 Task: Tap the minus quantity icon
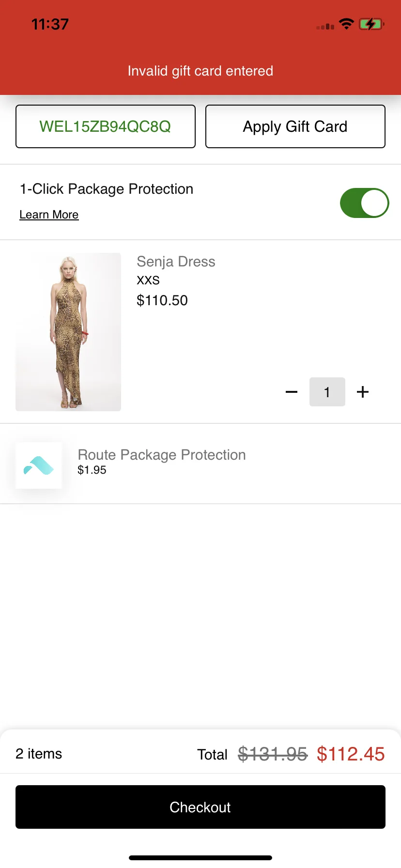coord(292,392)
